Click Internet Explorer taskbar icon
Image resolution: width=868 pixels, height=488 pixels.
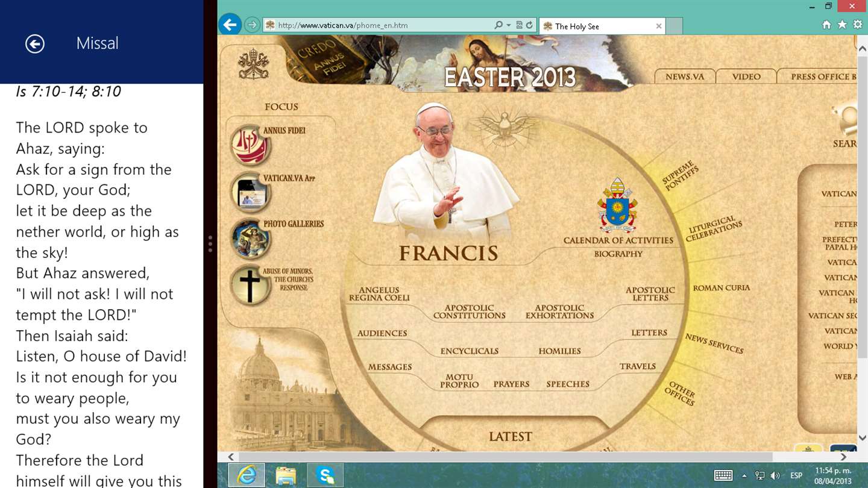click(x=246, y=475)
